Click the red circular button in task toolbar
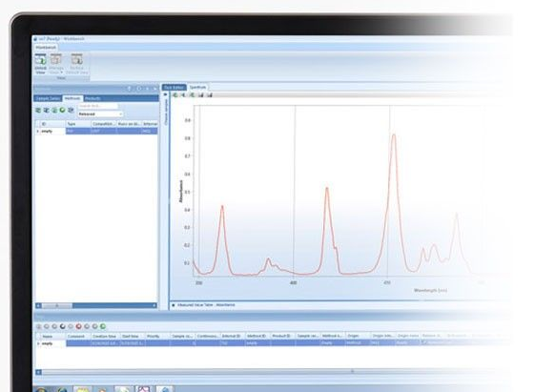555x392 pixels. (78, 326)
